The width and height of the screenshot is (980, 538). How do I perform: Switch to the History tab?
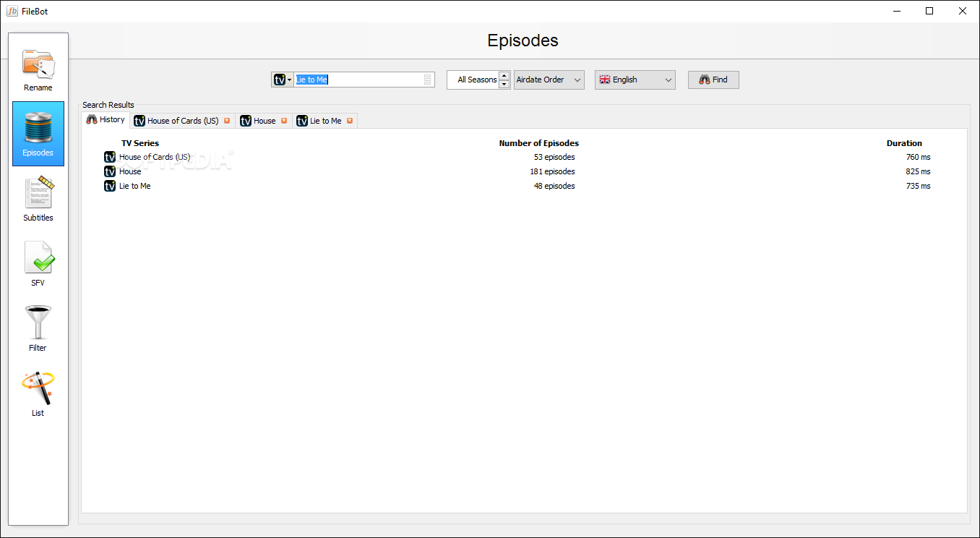(x=106, y=120)
